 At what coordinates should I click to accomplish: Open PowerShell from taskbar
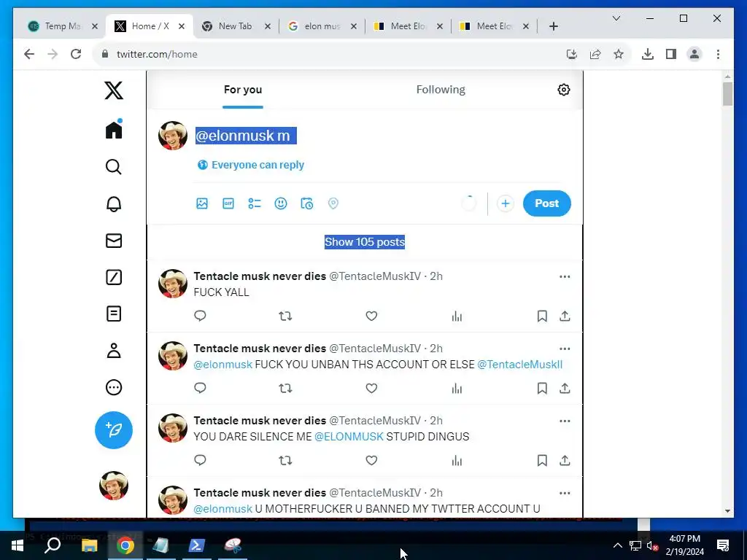197,545
